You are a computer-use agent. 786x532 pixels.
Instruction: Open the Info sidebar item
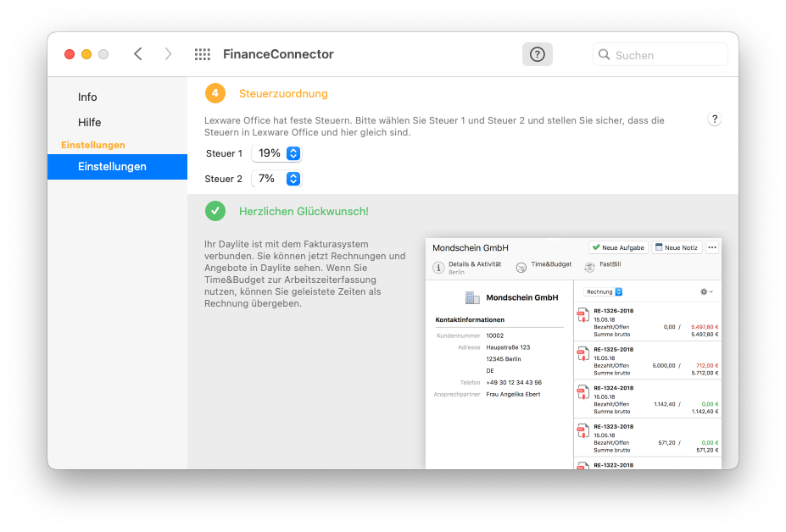click(x=87, y=97)
